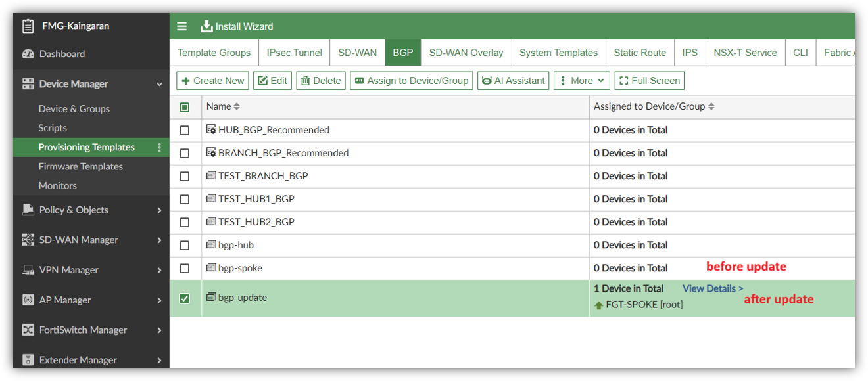Expand the SD-WAN Manager chevron

click(159, 240)
